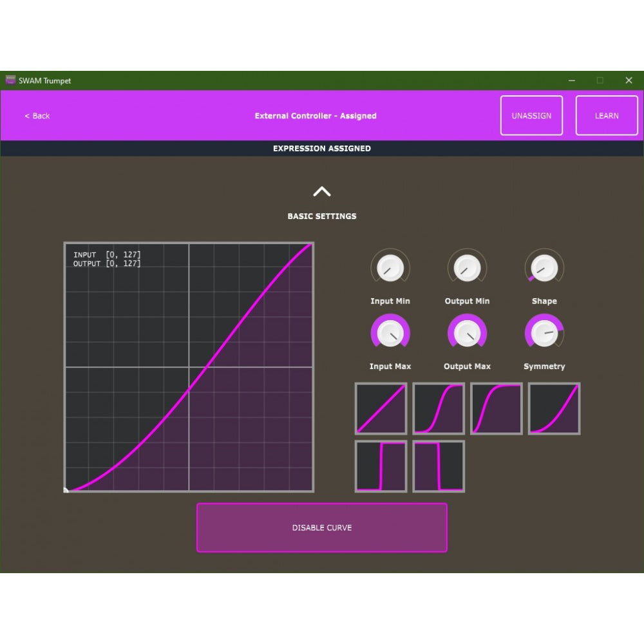Select the S-curve shape preset
The image size is (644, 644).
(x=439, y=408)
